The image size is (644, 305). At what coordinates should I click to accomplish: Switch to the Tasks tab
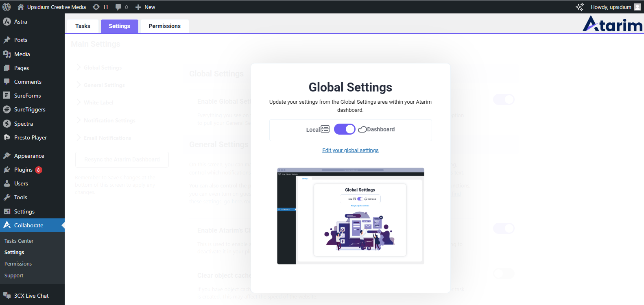(x=83, y=26)
